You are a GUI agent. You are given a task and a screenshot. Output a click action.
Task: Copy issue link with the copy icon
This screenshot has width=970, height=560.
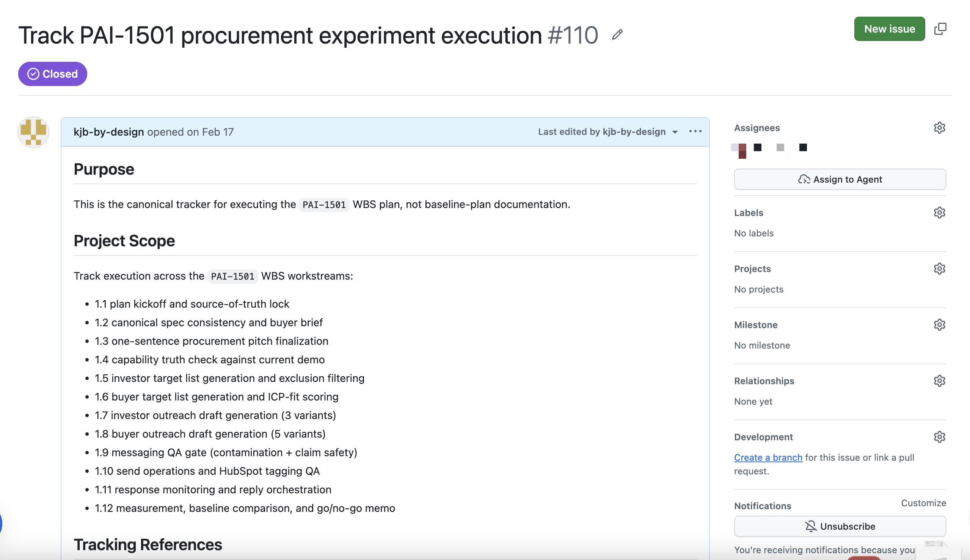(x=940, y=29)
